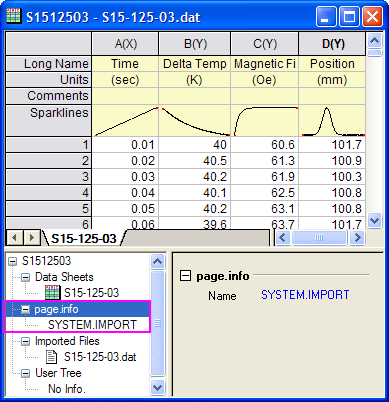Click cell with value 100.3
389x402 pixels.
pyautogui.click(x=332, y=177)
